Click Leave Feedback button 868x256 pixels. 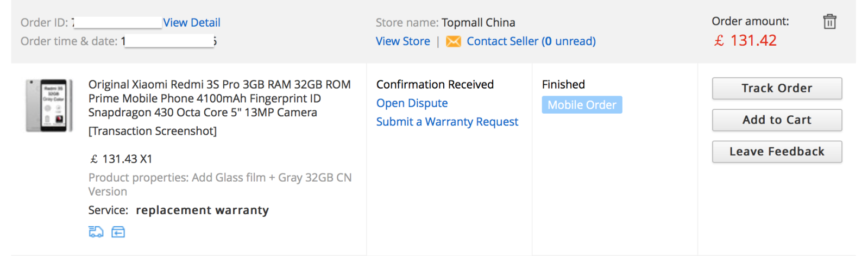pos(777,152)
